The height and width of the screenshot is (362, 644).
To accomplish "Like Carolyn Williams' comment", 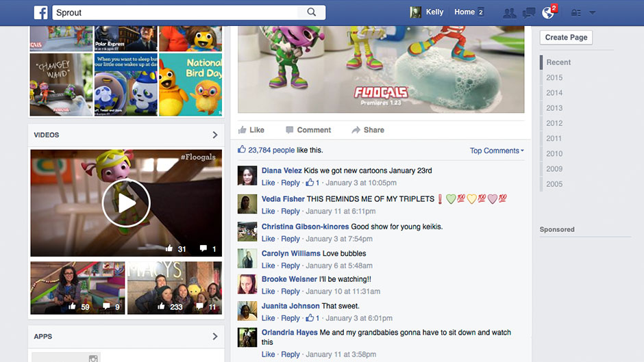I will click(x=268, y=266).
